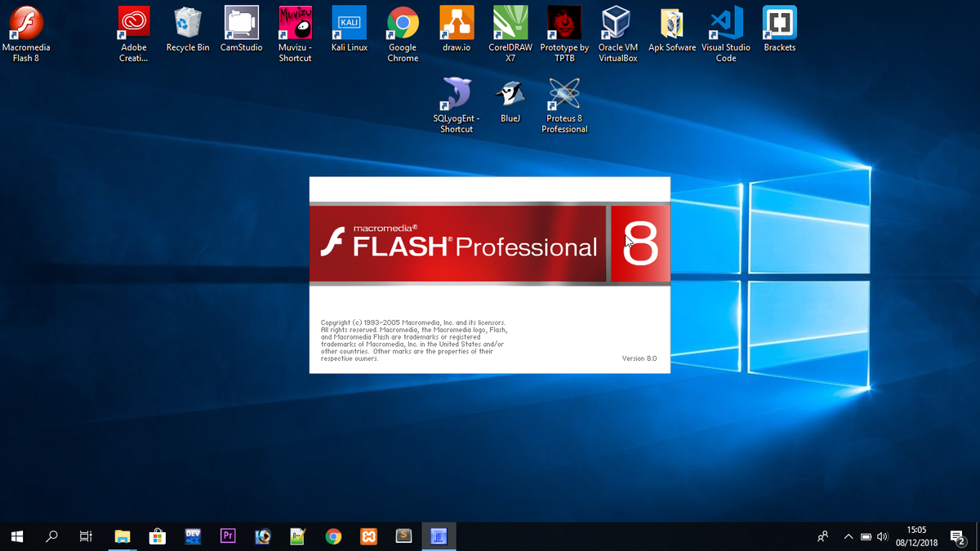Open the Adobe Creative Cloud desktop icon
980x551 pixels.
click(134, 34)
